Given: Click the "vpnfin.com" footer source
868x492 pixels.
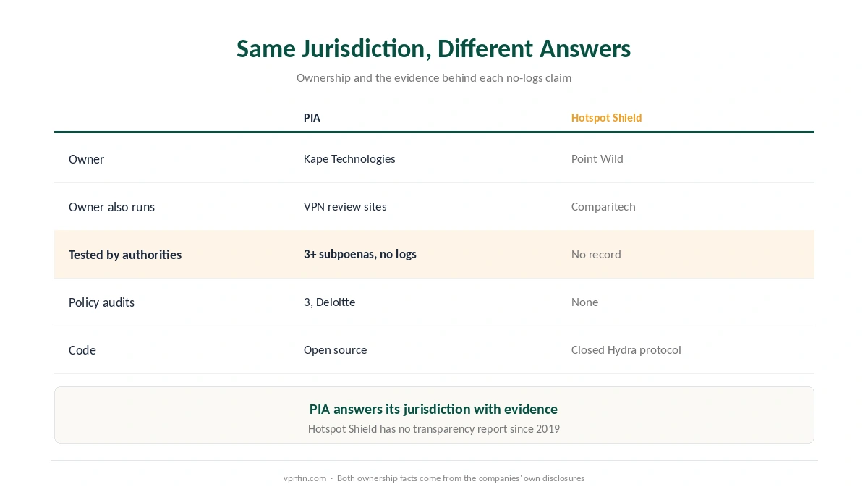Looking at the screenshot, I should pyautogui.click(x=305, y=478).
